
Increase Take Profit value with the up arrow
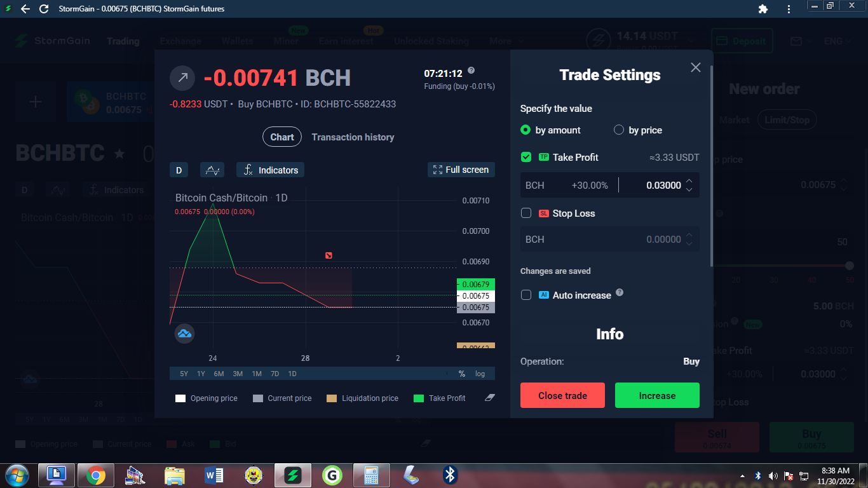pyautogui.click(x=689, y=182)
